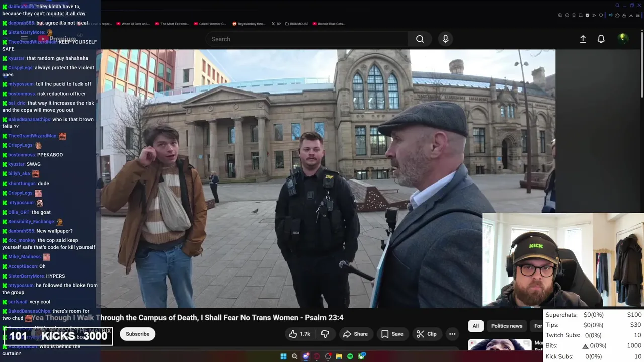Click chat username 'Mike_Madness'
Screen dimensions: 644x362
pos(24,257)
